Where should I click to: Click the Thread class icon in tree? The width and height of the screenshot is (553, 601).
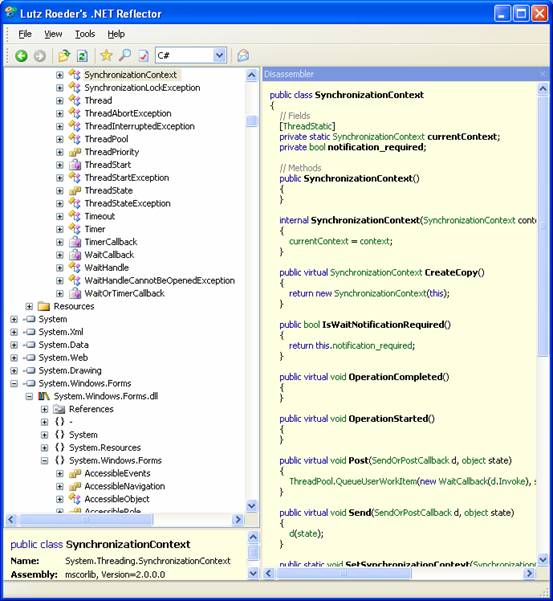(75, 100)
